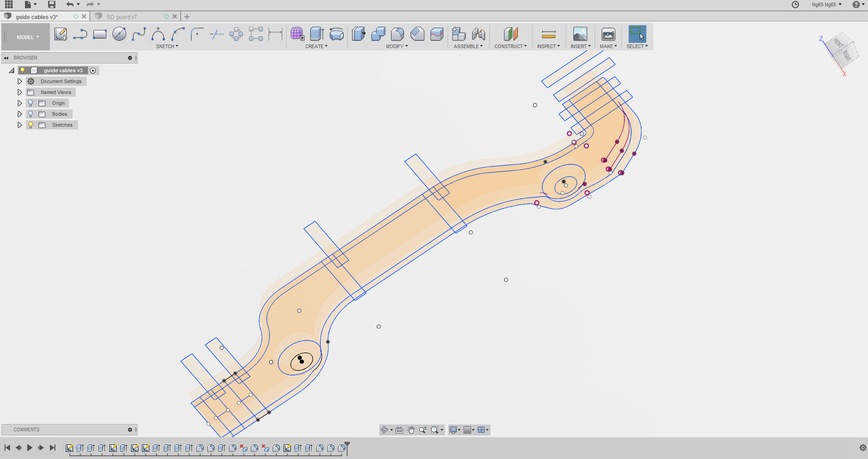Toggle visibility bulb for Origin folder
The height and width of the screenshot is (459, 868).
(x=31, y=103)
